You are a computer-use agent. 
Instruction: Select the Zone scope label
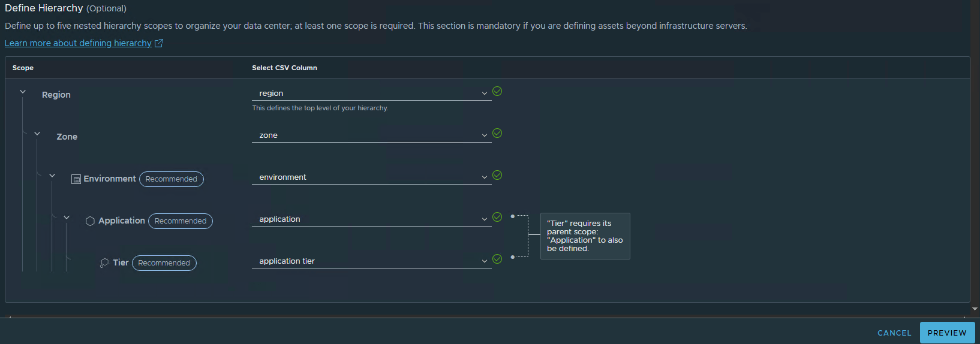[x=67, y=137]
